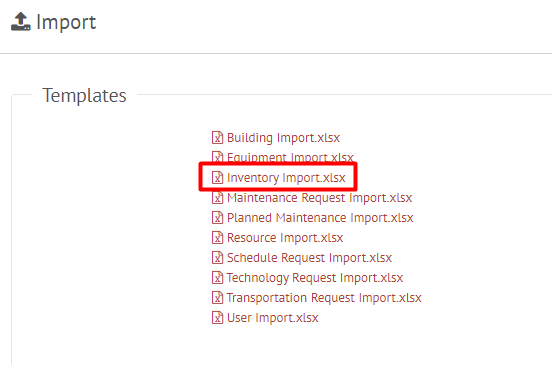The height and width of the screenshot is (365, 552).
Task: Download User Import.xlsx template
Action: (x=272, y=318)
